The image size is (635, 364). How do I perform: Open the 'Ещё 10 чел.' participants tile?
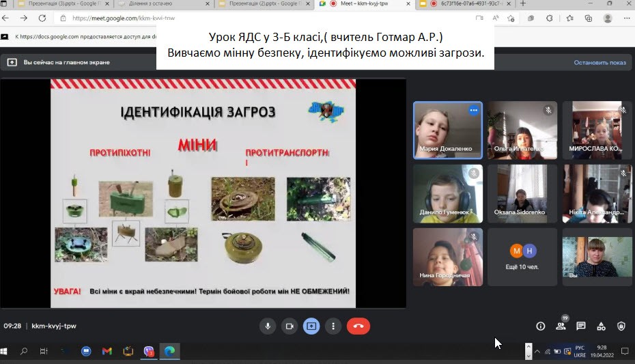click(x=522, y=257)
